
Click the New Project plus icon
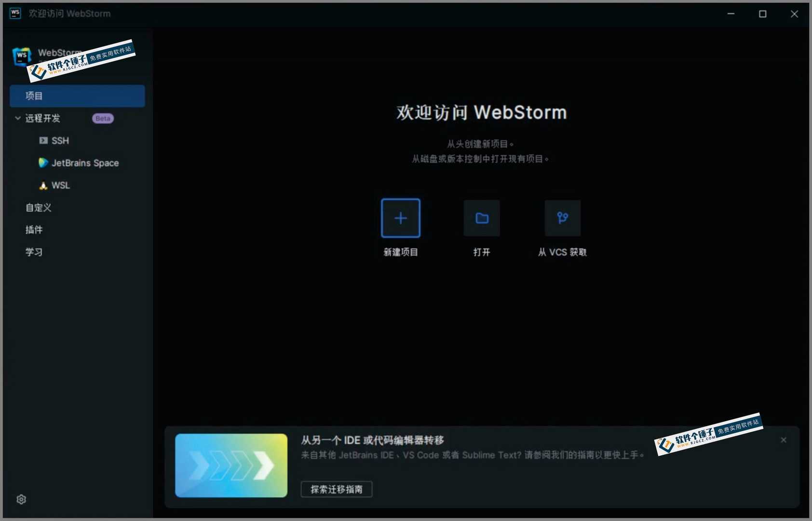[400, 218]
